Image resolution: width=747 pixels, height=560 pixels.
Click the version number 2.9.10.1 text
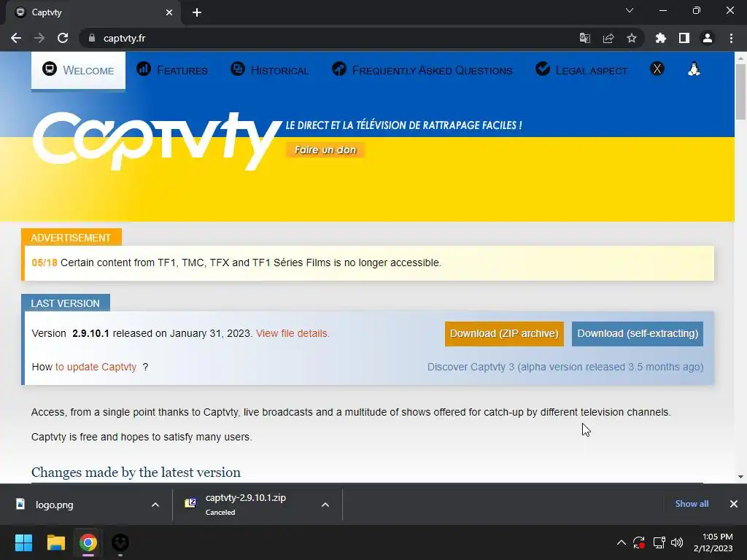[90, 333]
